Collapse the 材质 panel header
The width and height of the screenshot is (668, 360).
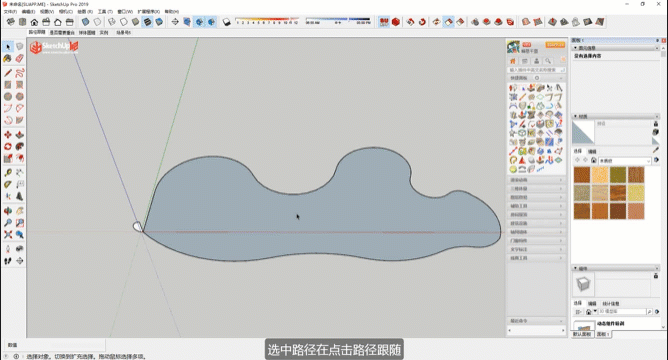tap(616, 116)
